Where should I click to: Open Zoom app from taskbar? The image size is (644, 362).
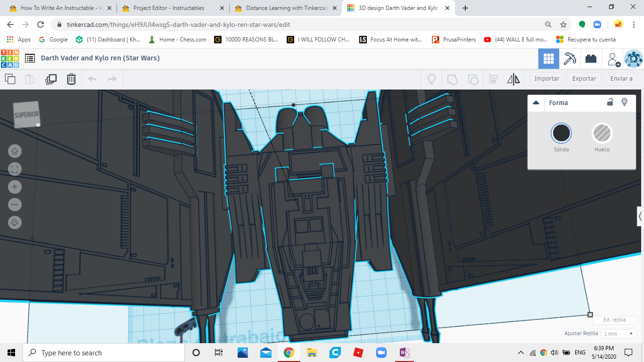click(381, 353)
